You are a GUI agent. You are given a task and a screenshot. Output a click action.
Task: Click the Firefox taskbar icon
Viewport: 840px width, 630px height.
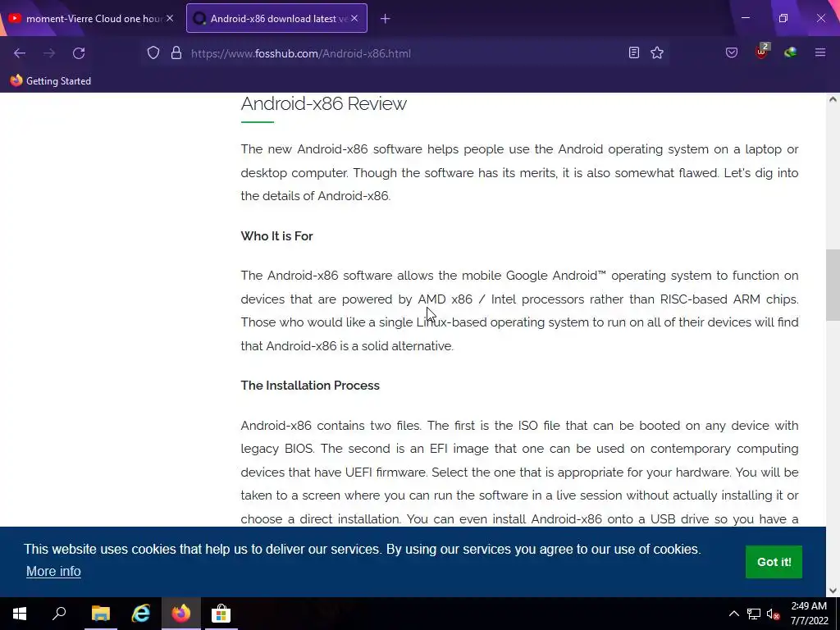(x=181, y=614)
